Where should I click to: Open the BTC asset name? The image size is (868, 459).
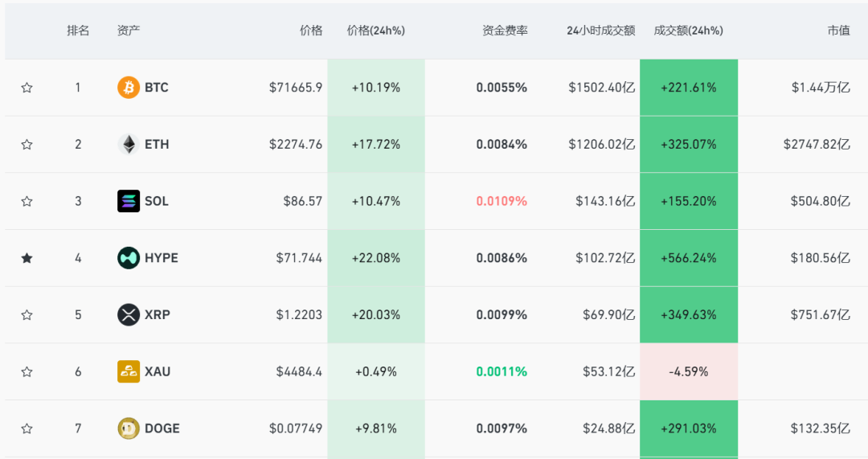pos(157,88)
